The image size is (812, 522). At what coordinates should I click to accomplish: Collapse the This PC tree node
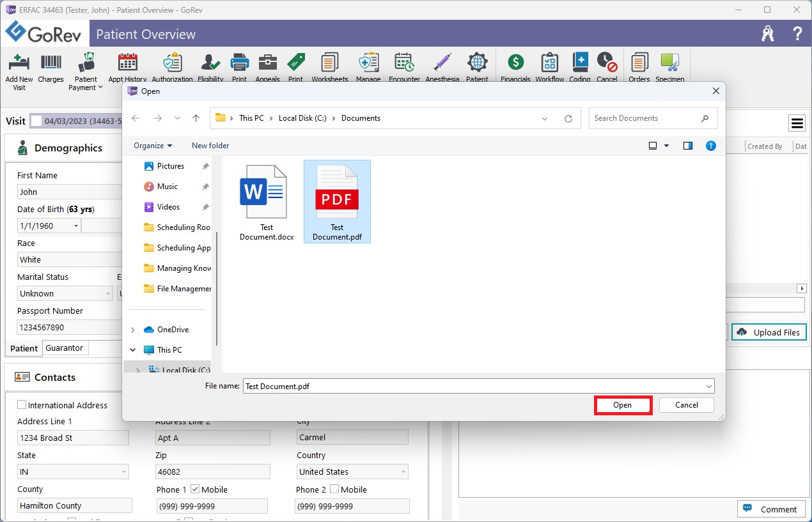click(x=132, y=350)
